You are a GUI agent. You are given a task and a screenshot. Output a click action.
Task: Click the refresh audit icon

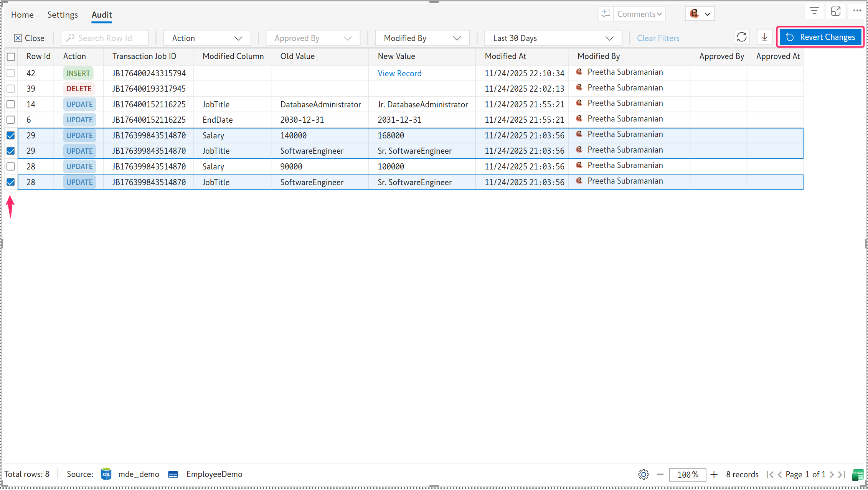[741, 37]
